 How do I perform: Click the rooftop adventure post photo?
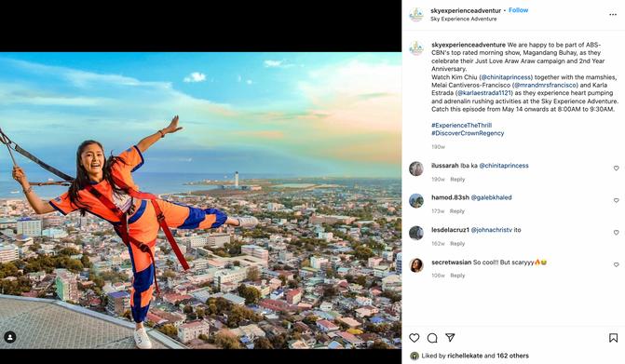click(x=200, y=200)
